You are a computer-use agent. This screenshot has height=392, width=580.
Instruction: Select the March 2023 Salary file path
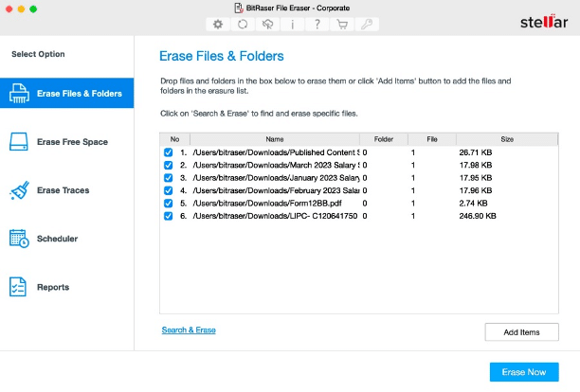276,165
